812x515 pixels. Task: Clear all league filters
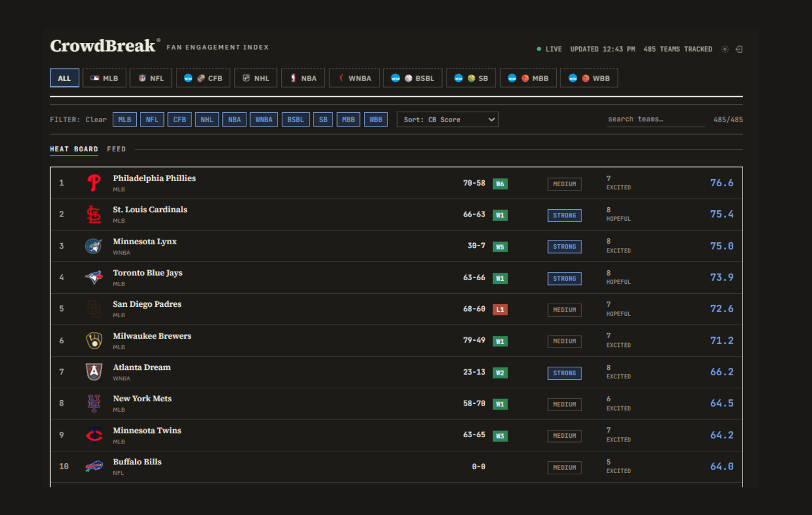96,119
